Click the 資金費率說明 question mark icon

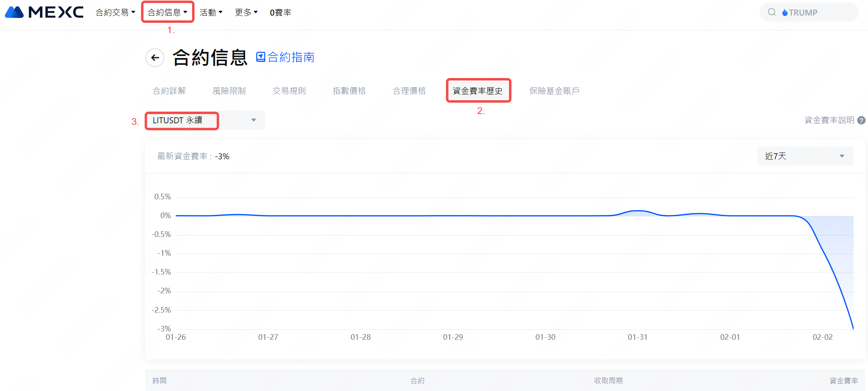click(862, 120)
